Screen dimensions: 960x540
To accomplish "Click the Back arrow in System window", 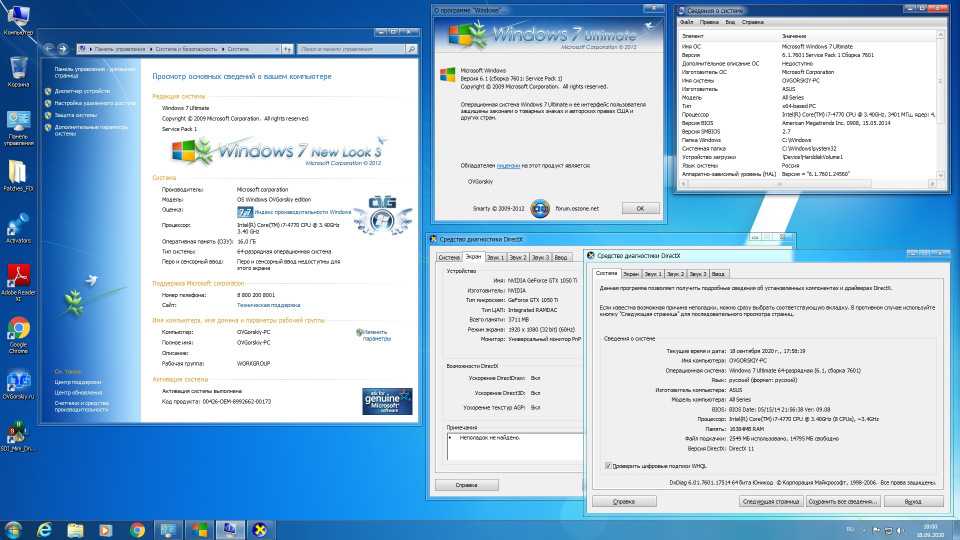I will [x=49, y=48].
